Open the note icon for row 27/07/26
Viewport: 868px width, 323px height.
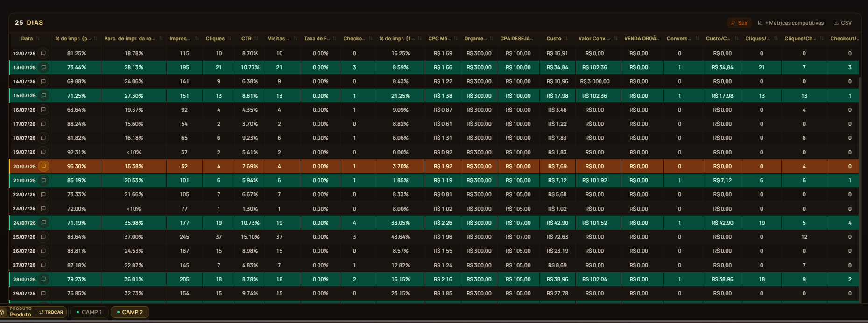[x=43, y=265]
